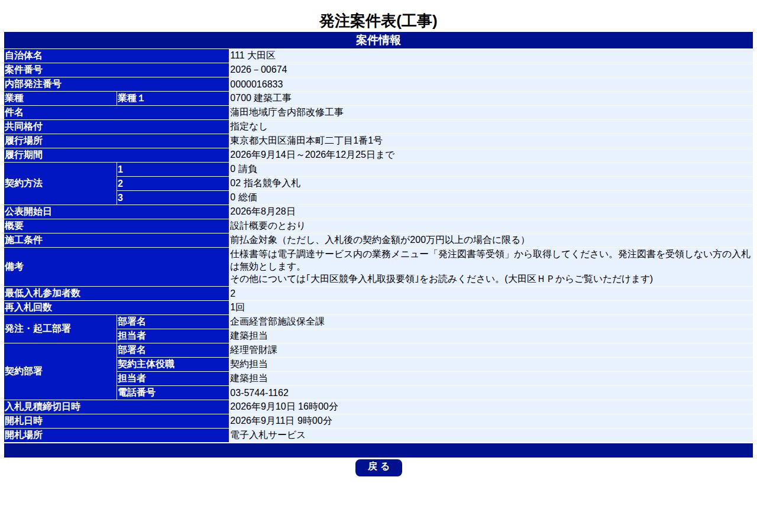757x532 pixels.
Task: Click the period 2026年9月14日～2026年12月25日まで
Action: click(x=312, y=155)
